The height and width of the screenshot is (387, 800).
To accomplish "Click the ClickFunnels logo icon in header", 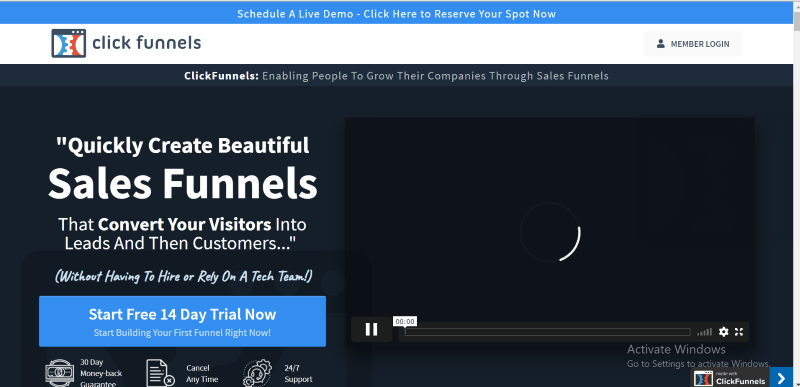I will [x=68, y=43].
